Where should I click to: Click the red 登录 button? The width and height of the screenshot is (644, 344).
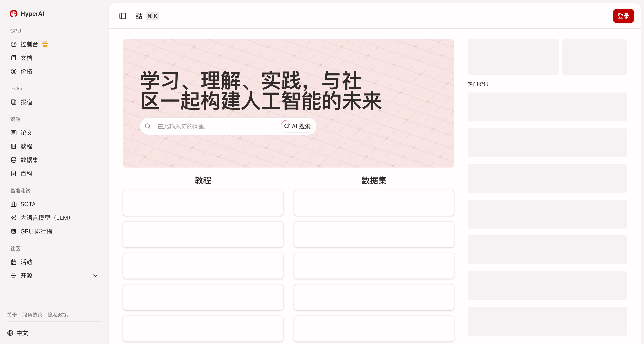coord(623,16)
